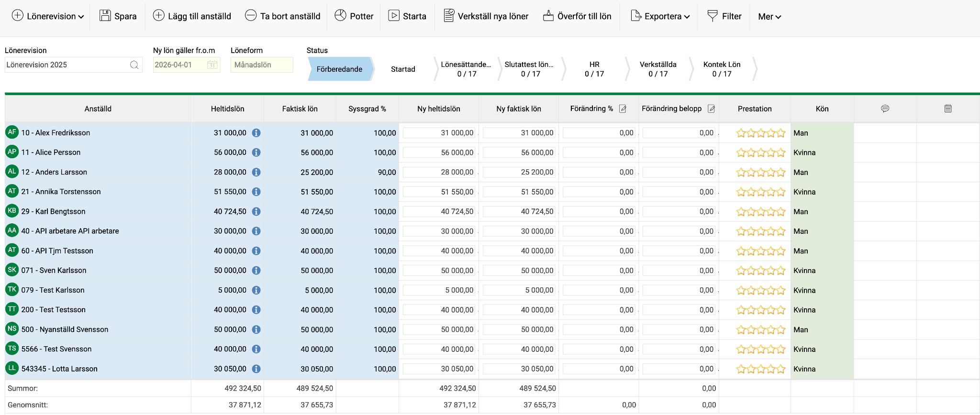Click info icon for Alex Fredriksson salary

[x=256, y=133]
